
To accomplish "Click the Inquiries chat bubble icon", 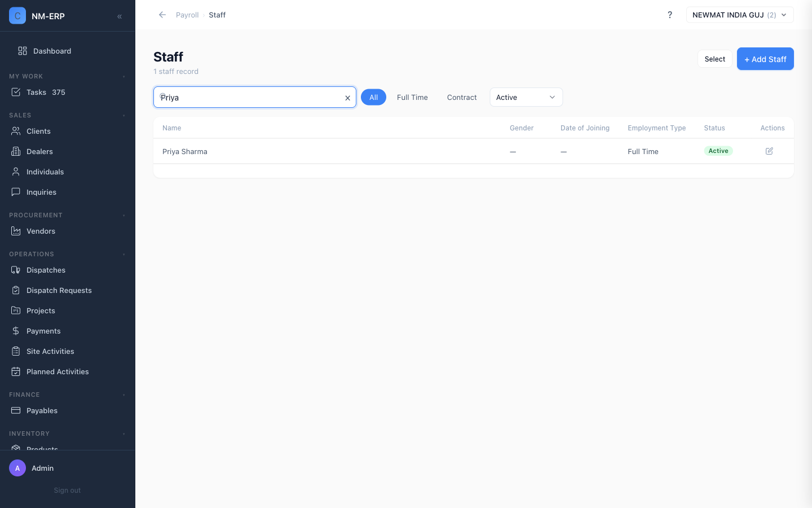I will pos(16,192).
